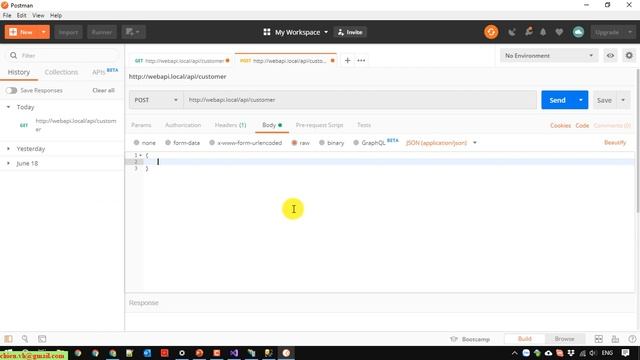Image resolution: width=640 pixels, height=360 pixels.
Task: Open the tab options ellipsis menu
Action: 361,60
